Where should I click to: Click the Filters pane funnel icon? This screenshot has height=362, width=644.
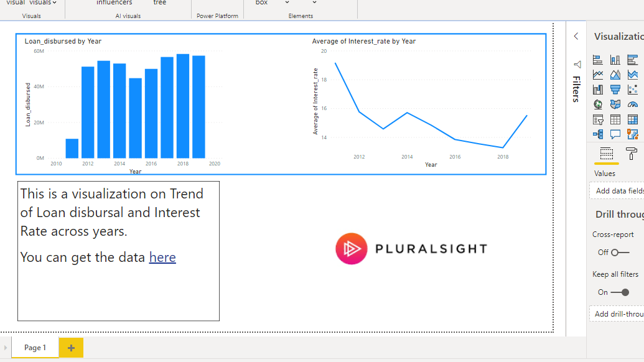coord(577,65)
